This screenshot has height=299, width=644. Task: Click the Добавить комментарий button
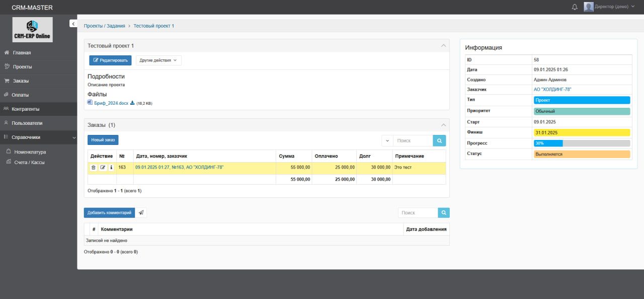tap(109, 213)
